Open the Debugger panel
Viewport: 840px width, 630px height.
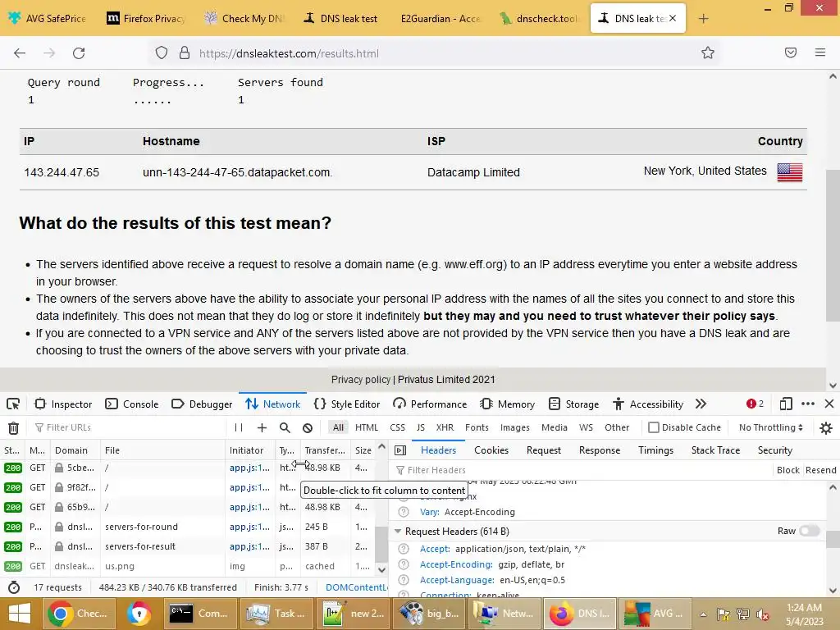tap(202, 404)
